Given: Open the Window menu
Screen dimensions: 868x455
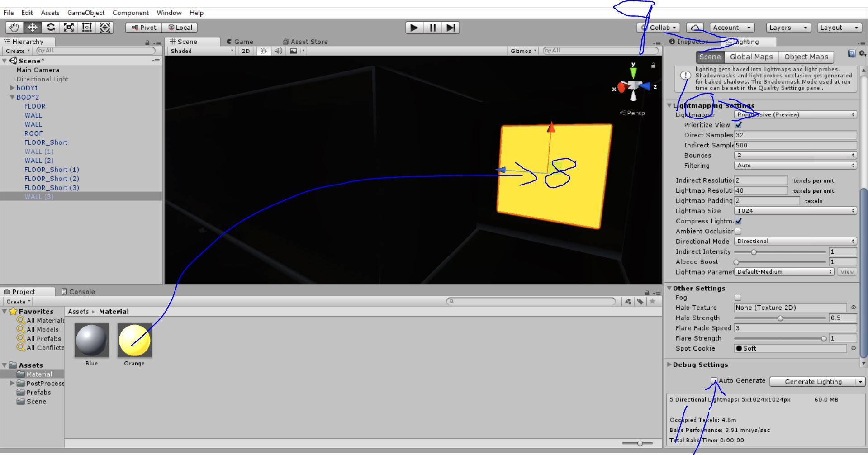Looking at the screenshot, I should click(169, 13).
